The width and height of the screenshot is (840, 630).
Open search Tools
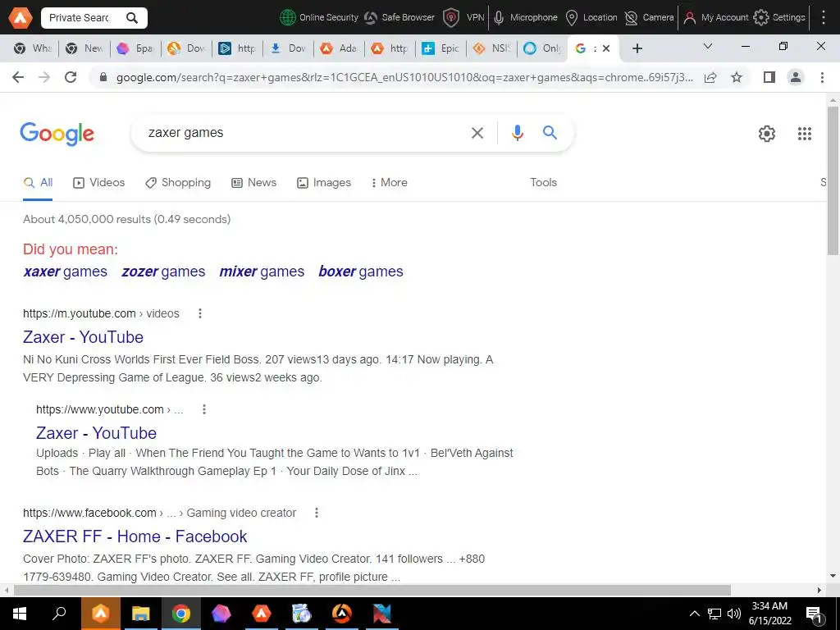(x=544, y=183)
